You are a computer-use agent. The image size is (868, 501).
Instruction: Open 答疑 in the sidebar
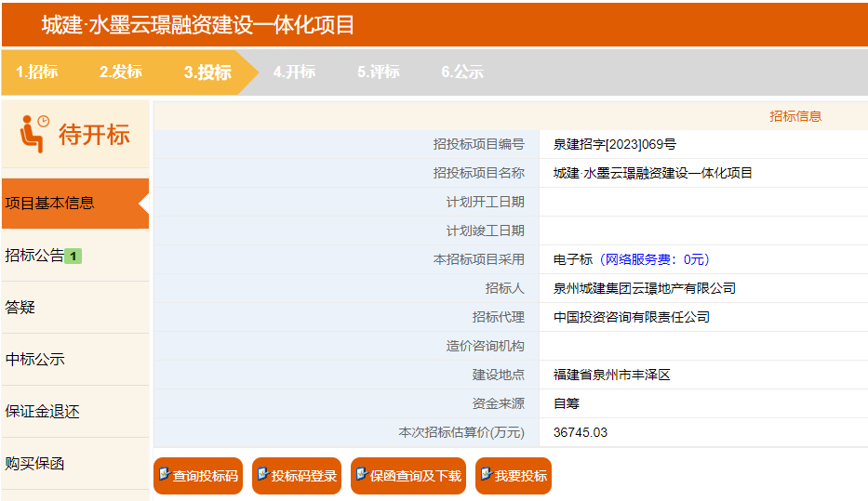(x=75, y=308)
